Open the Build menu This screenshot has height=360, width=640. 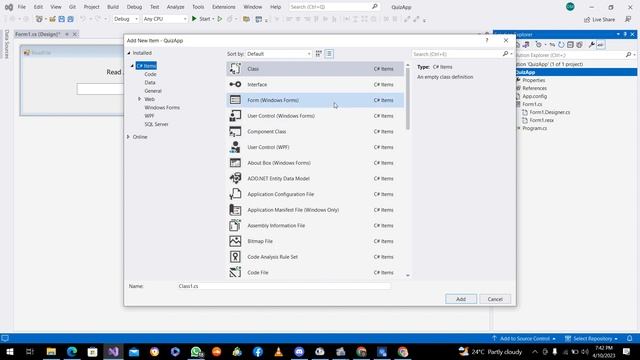click(113, 7)
